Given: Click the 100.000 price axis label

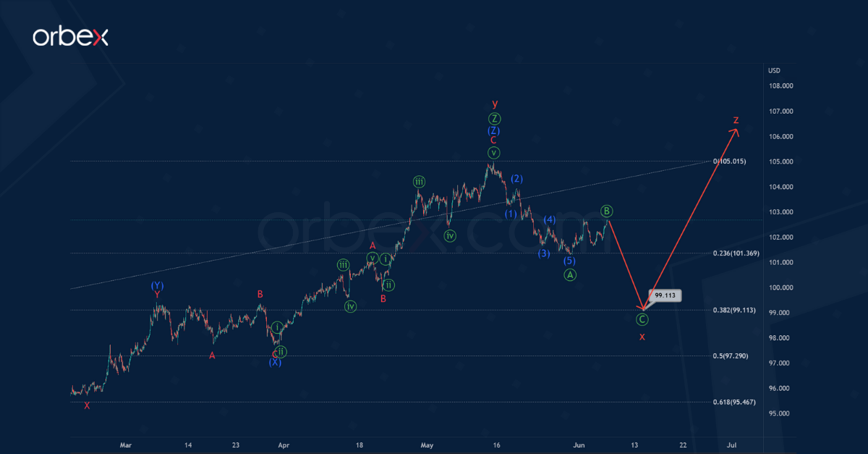Looking at the screenshot, I should click(781, 287).
